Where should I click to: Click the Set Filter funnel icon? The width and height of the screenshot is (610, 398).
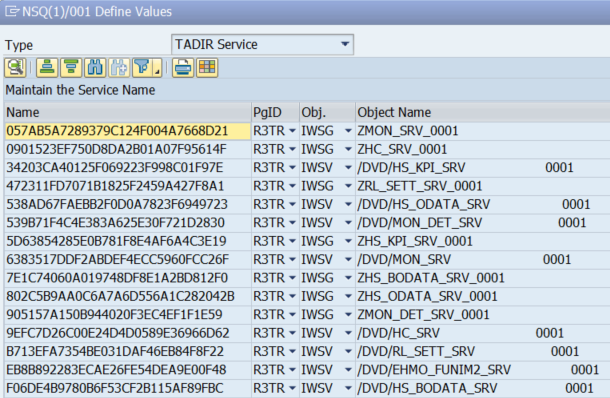(142, 68)
